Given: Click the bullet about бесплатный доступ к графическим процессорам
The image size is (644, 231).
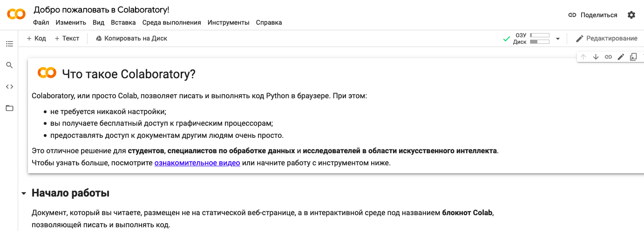Looking at the screenshot, I should [x=162, y=123].
